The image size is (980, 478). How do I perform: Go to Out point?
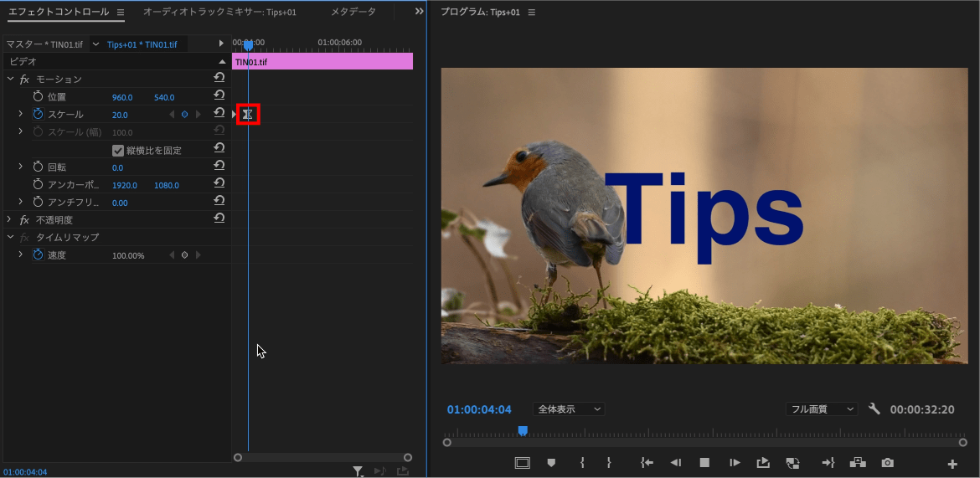coord(828,463)
